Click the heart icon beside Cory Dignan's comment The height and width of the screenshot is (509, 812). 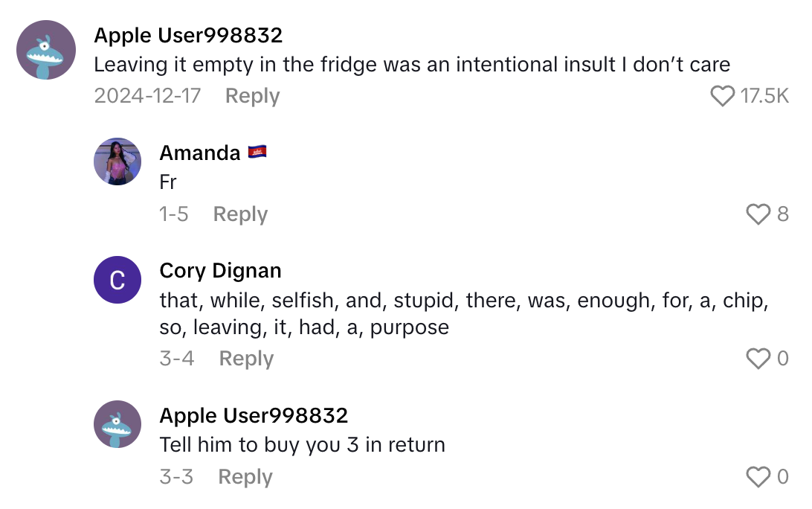pyautogui.click(x=759, y=359)
